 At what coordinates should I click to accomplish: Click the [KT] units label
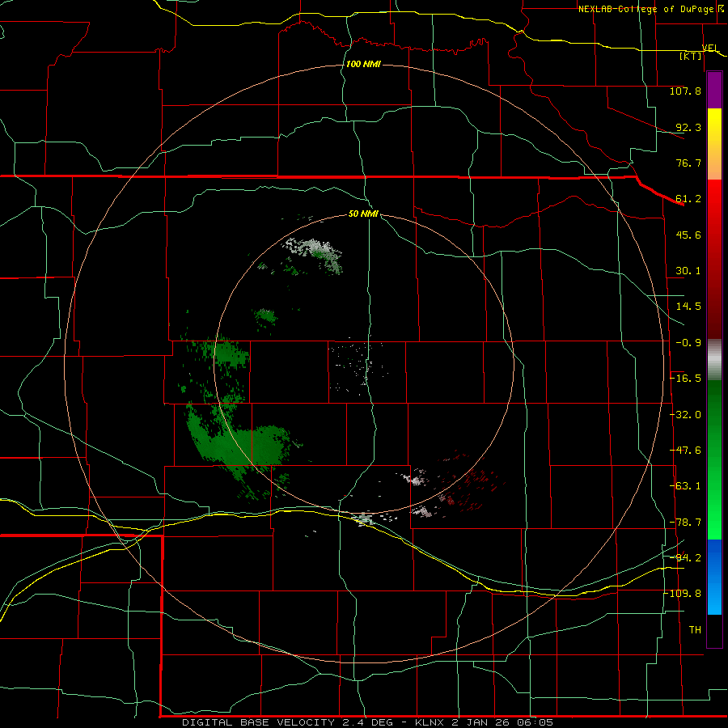[x=691, y=56]
